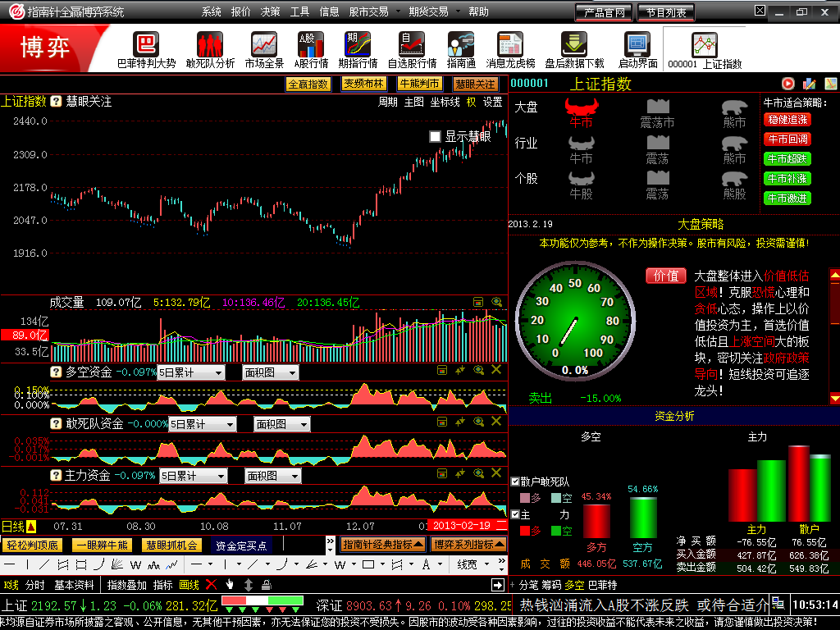Viewport: 840px width, 630px height.
Task: Switch to the 筹码 tab
Action: click(x=550, y=585)
